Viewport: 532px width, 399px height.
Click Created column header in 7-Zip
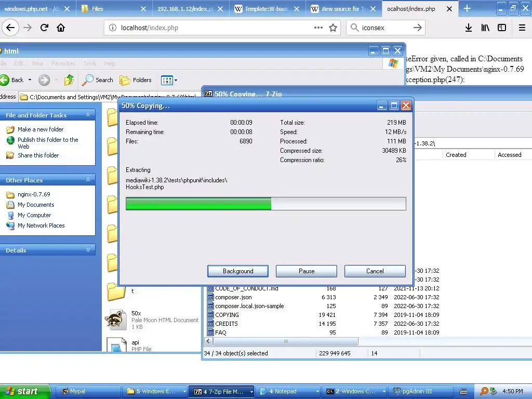[469, 155]
